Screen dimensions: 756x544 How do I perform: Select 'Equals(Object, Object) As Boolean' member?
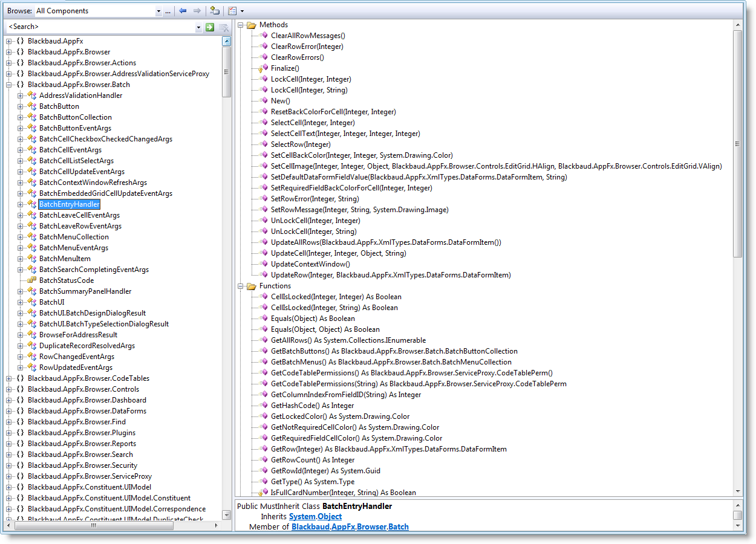(325, 329)
